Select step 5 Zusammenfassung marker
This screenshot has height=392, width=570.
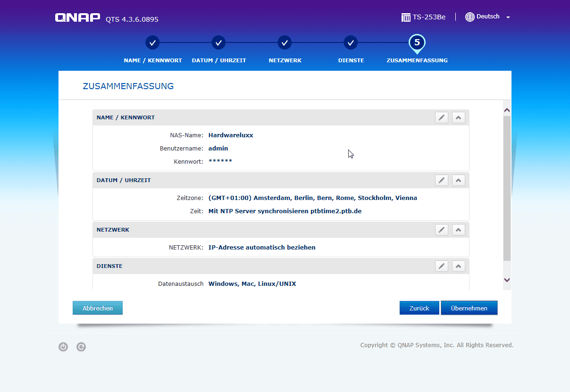pos(417,43)
